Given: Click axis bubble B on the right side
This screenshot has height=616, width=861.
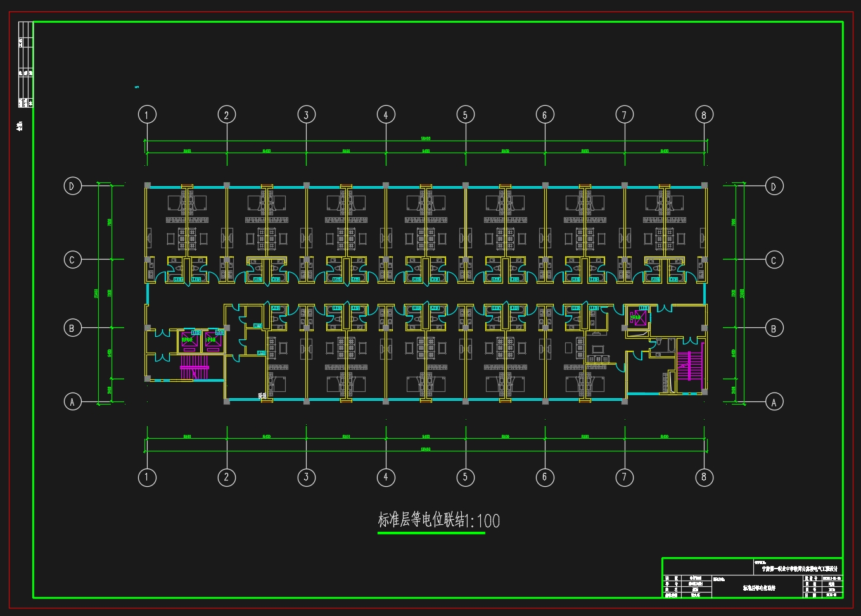Looking at the screenshot, I should tap(774, 328).
